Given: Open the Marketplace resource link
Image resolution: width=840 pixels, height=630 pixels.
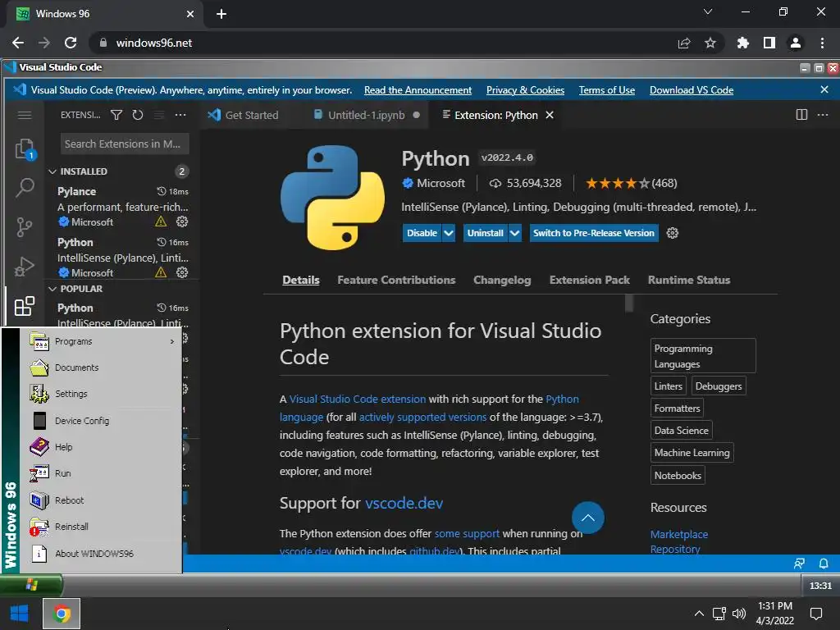Looking at the screenshot, I should [x=678, y=534].
